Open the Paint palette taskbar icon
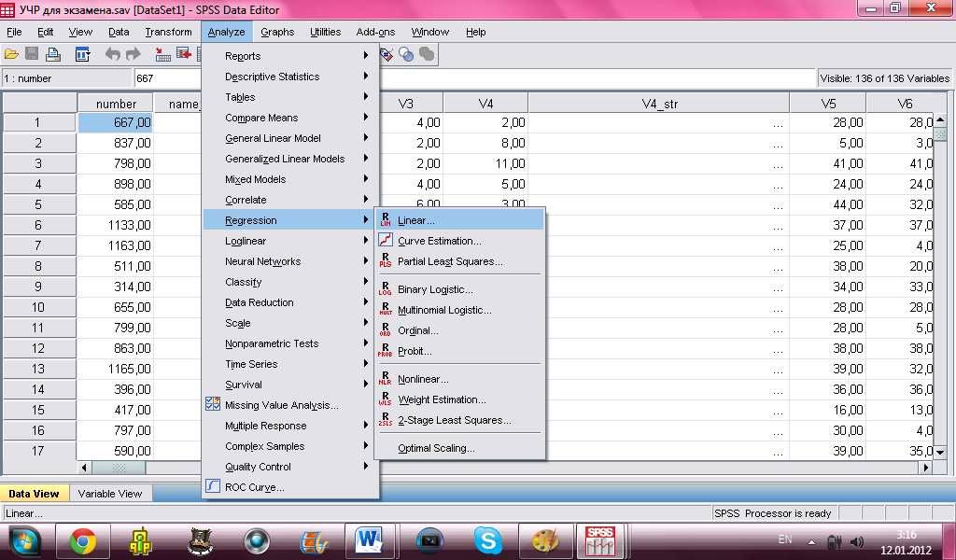This screenshot has height=560, width=956. (545, 540)
